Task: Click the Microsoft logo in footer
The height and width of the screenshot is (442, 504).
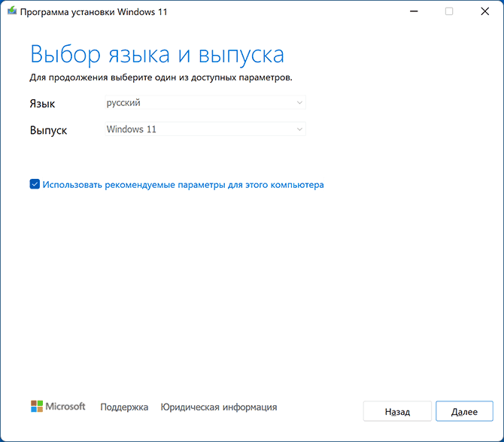Action: point(58,407)
